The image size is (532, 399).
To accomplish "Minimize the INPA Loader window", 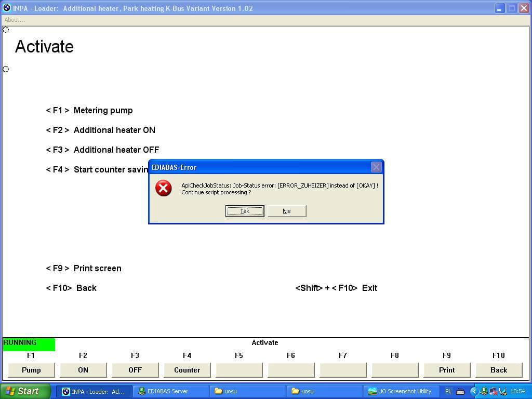I will pos(499,8).
